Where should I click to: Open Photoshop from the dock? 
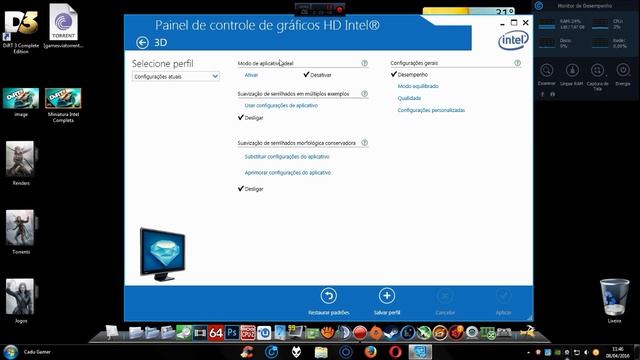click(232, 333)
